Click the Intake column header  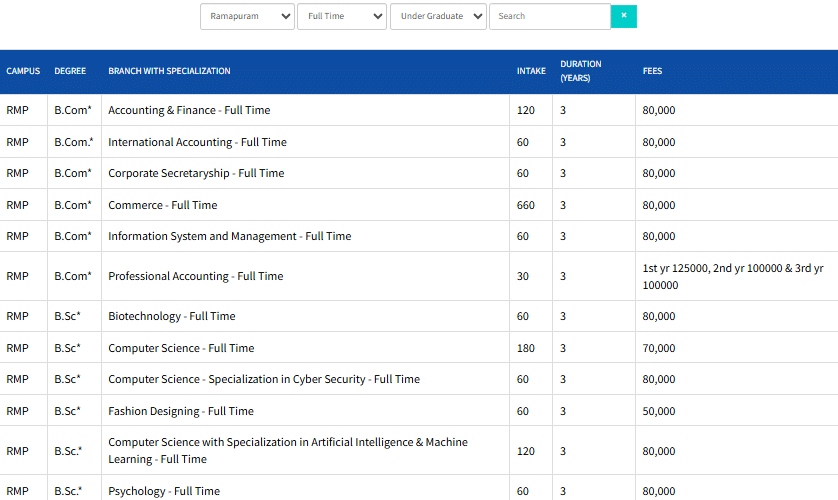pyautogui.click(x=531, y=71)
